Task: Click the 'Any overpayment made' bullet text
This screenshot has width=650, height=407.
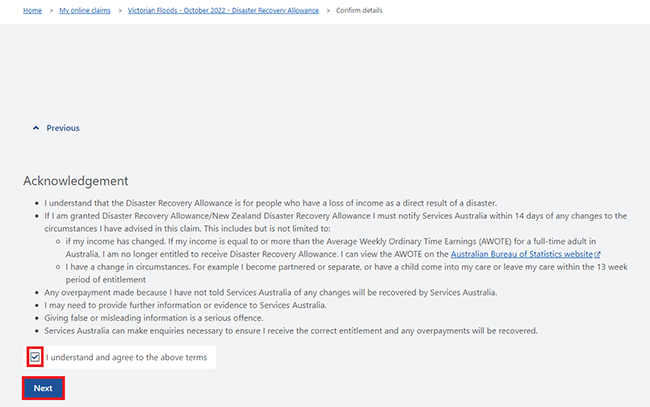Action: coord(271,292)
